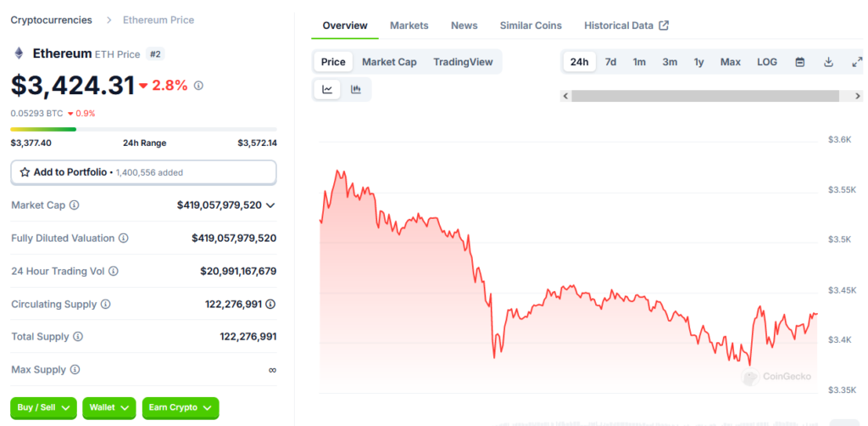Viewport: 868px width, 426px height.
Task: Open the Markets tab
Action: click(409, 25)
